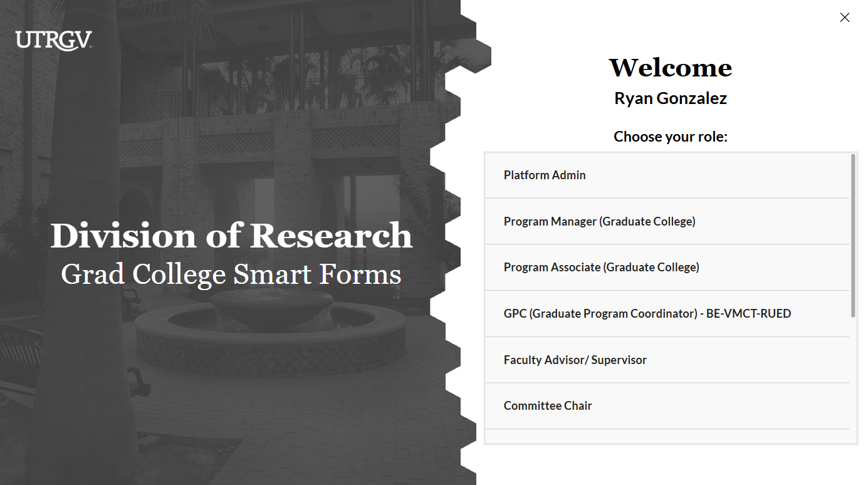Click the UTRGV logo
Image resolution: width=868 pixels, height=485 pixels.
coord(54,40)
